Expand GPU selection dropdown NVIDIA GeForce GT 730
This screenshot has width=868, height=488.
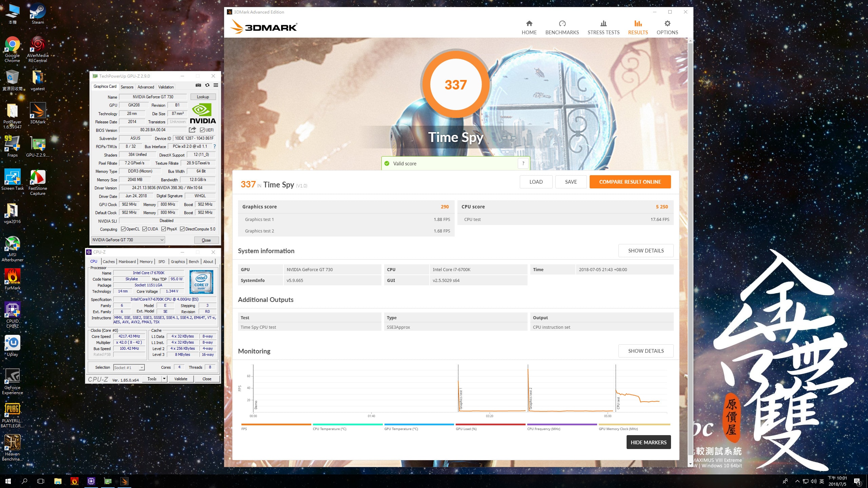[x=128, y=240]
